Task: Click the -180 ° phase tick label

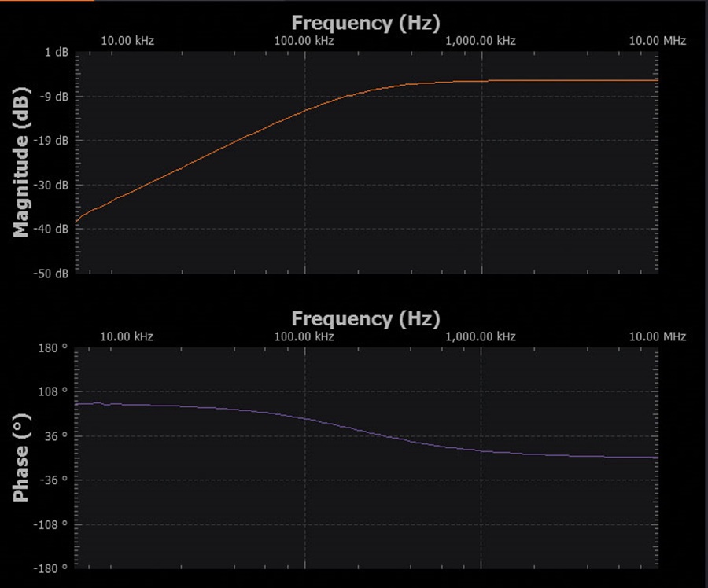Action: click(50, 568)
